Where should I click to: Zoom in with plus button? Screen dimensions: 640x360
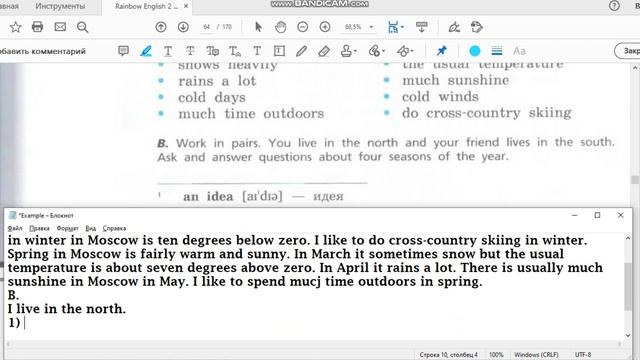tap(325, 27)
